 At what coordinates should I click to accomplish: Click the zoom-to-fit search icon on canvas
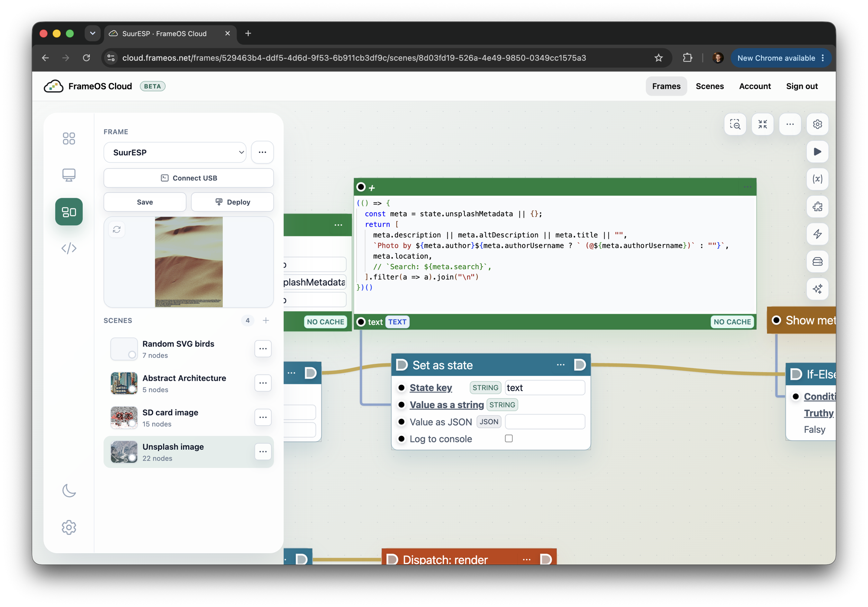click(x=735, y=125)
